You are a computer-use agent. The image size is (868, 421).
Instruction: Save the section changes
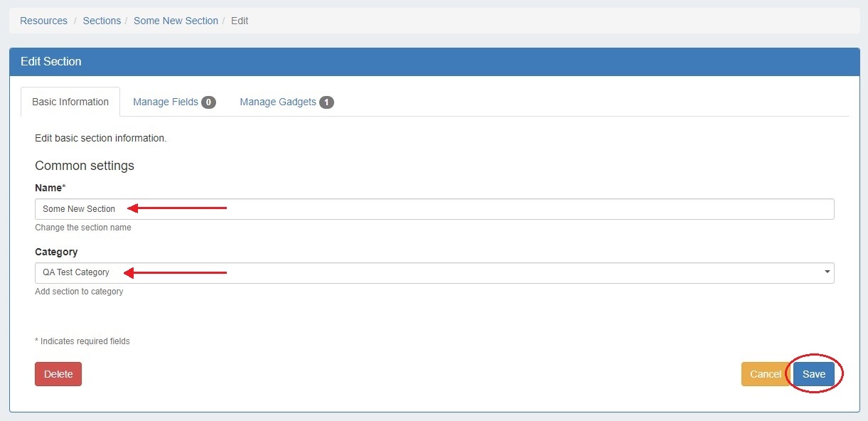tap(814, 374)
